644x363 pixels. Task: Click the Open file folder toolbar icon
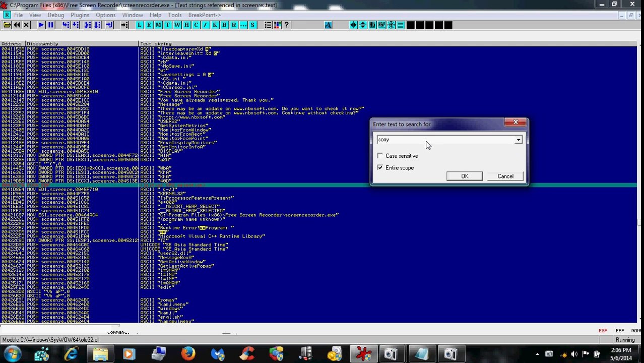(7, 25)
